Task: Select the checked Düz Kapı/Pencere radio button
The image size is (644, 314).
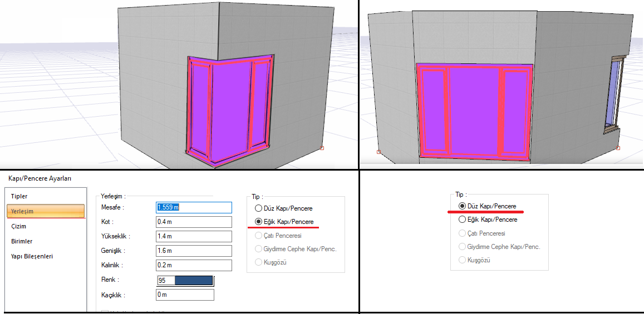Action: point(462,206)
